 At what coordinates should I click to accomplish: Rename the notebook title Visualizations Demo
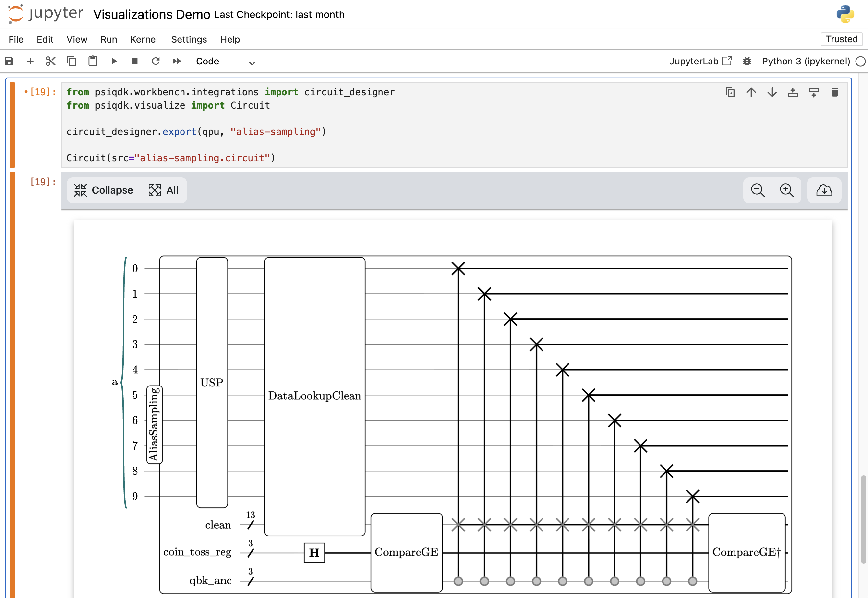(x=152, y=14)
